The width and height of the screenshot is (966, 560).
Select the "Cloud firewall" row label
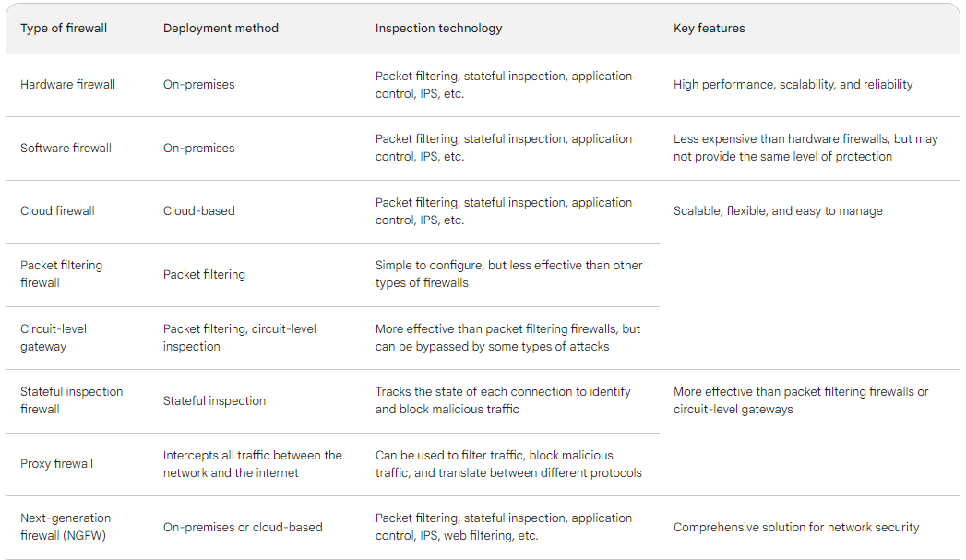click(57, 211)
